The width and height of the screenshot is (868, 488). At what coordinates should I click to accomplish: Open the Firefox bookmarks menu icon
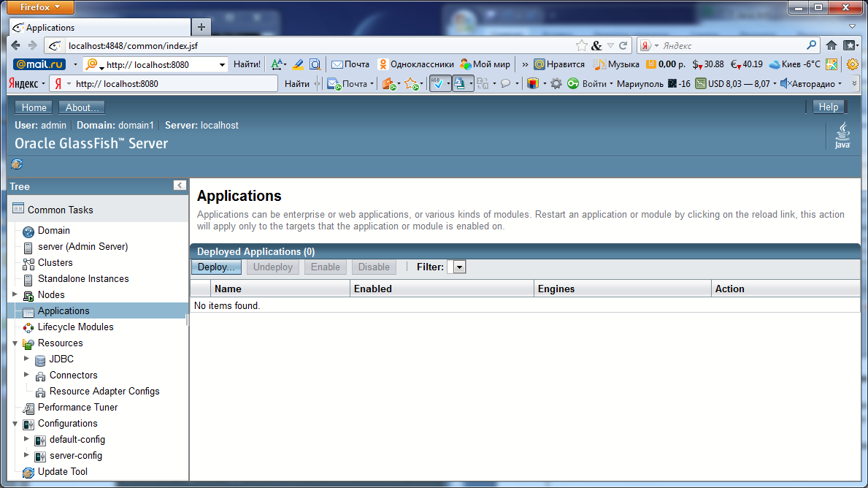pyautogui.click(x=850, y=45)
